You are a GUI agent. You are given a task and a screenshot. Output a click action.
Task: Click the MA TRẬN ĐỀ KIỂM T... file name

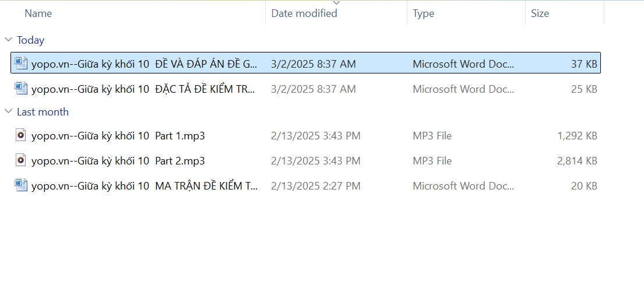(145, 186)
